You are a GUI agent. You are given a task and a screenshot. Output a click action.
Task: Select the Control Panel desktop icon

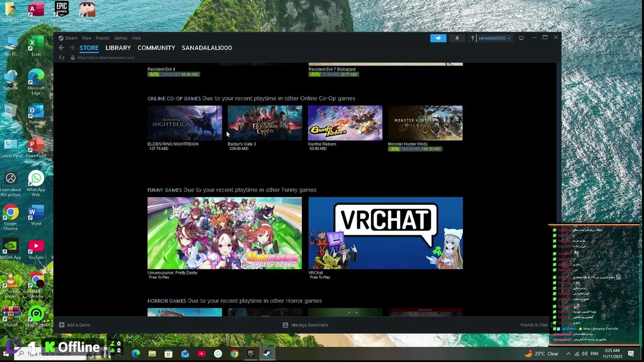tap(11, 148)
